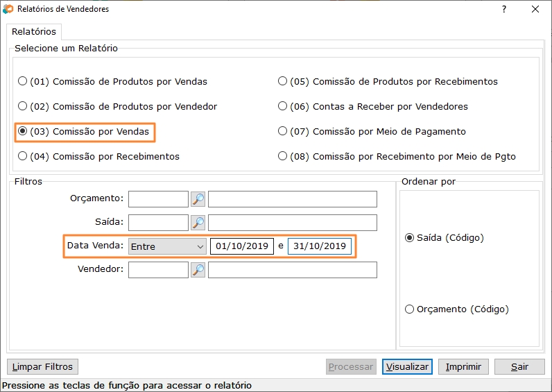Click the Saída search magnifier icon
This screenshot has height=392, width=552.
point(198,223)
